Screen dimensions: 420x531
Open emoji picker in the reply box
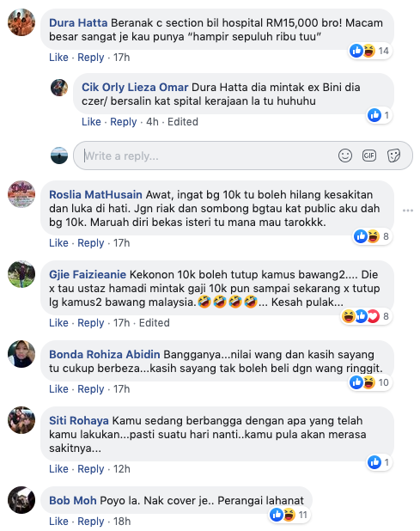[x=345, y=156]
